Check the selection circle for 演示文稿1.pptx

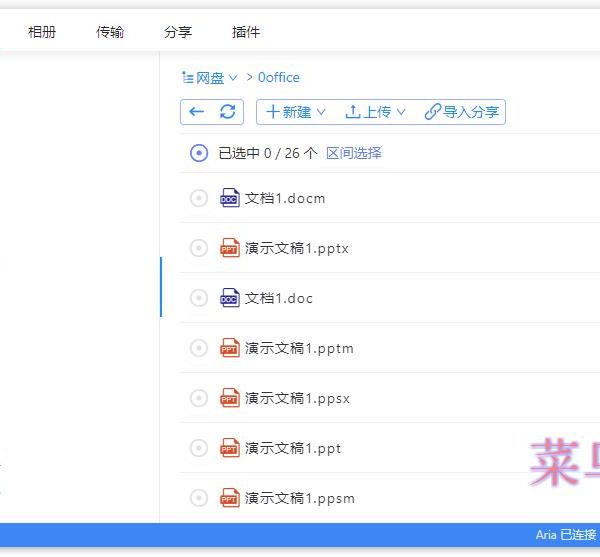[199, 248]
